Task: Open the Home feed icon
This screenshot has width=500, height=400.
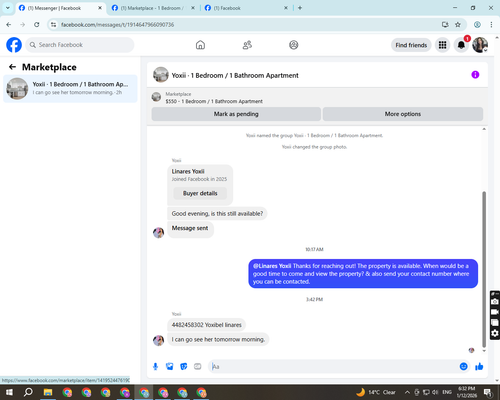Action: pyautogui.click(x=200, y=45)
